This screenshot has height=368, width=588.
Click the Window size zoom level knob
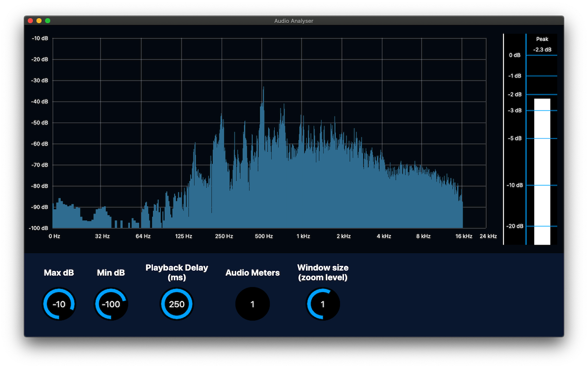323,304
